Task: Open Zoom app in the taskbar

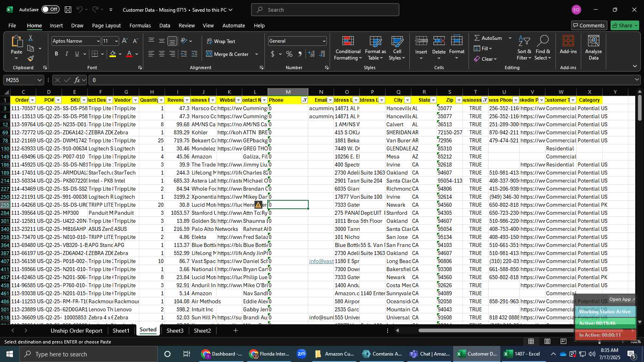Action: (301, 354)
